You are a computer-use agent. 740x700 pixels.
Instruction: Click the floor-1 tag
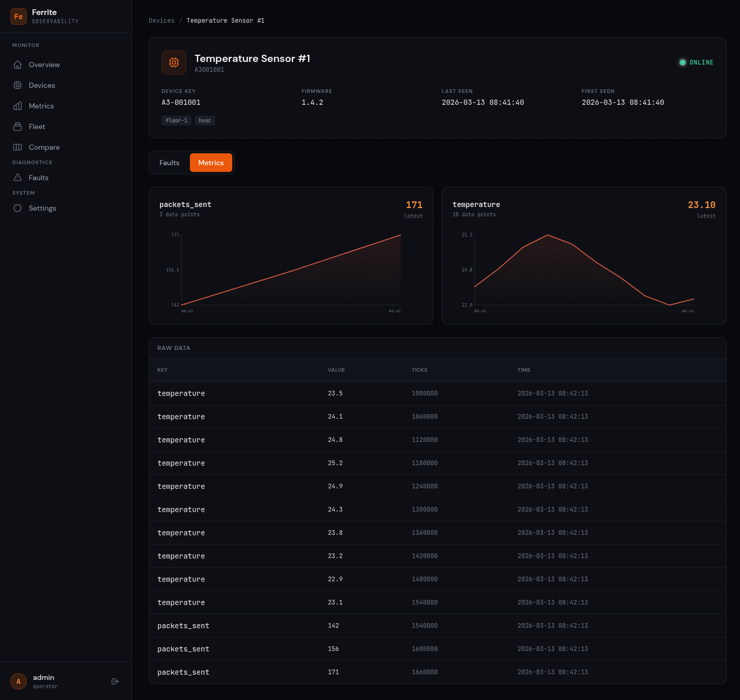(176, 120)
